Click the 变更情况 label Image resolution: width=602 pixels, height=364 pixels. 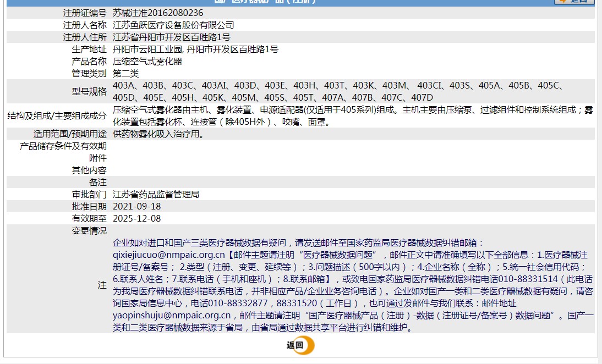tap(89, 230)
